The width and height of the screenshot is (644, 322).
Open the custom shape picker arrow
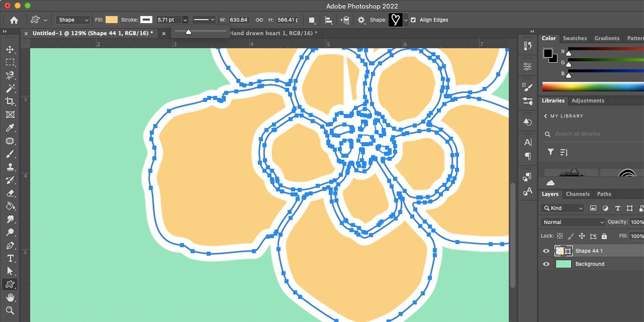click(406, 20)
